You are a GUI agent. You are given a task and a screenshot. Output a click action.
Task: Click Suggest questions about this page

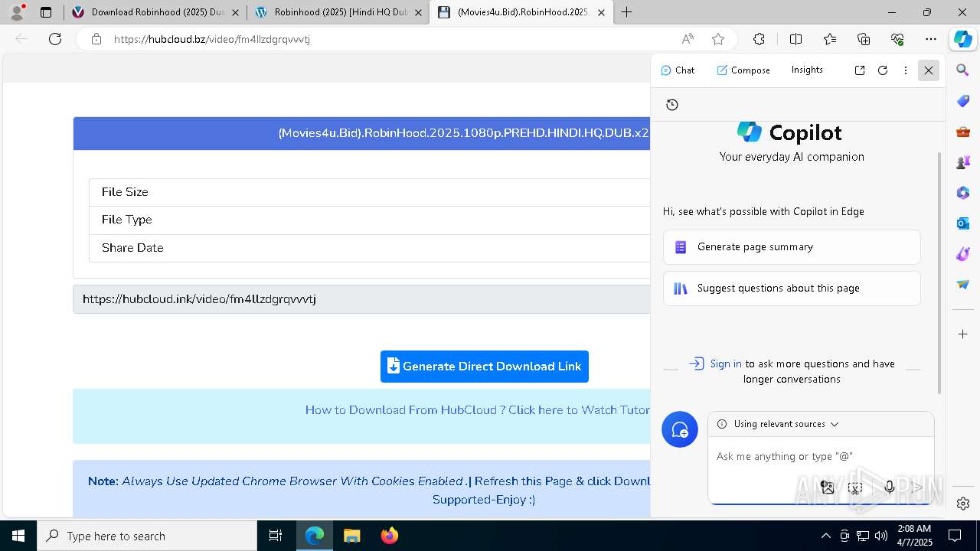pyautogui.click(x=792, y=289)
